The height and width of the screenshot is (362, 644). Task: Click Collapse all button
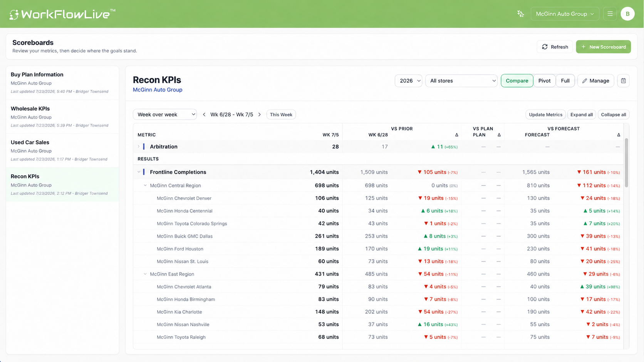click(613, 115)
